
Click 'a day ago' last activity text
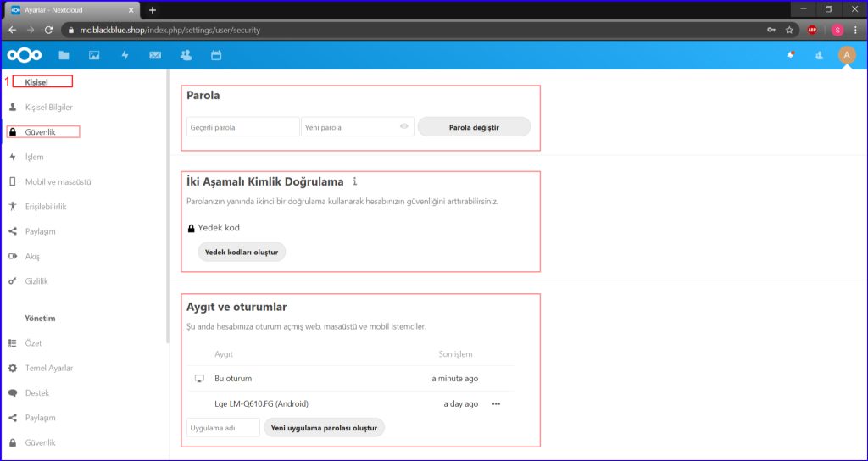[460, 404]
